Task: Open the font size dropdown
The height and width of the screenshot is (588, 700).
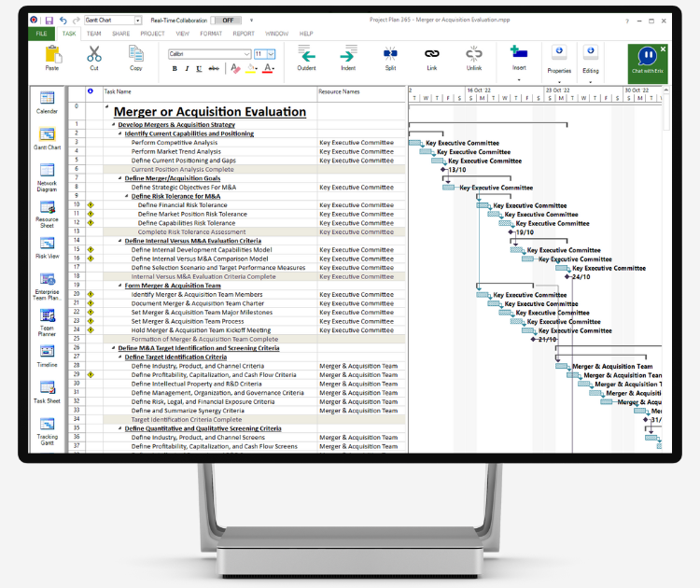Action: point(271,54)
